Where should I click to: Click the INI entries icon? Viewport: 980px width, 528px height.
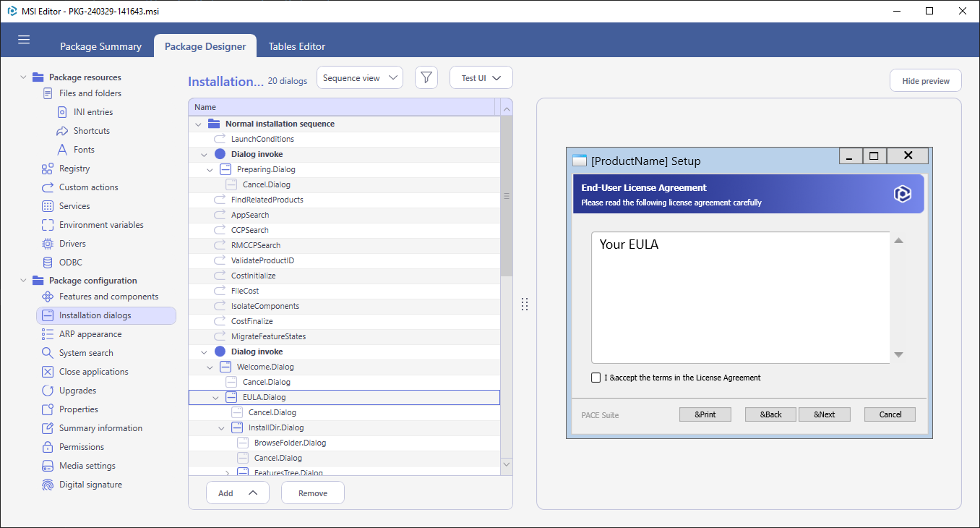62,112
